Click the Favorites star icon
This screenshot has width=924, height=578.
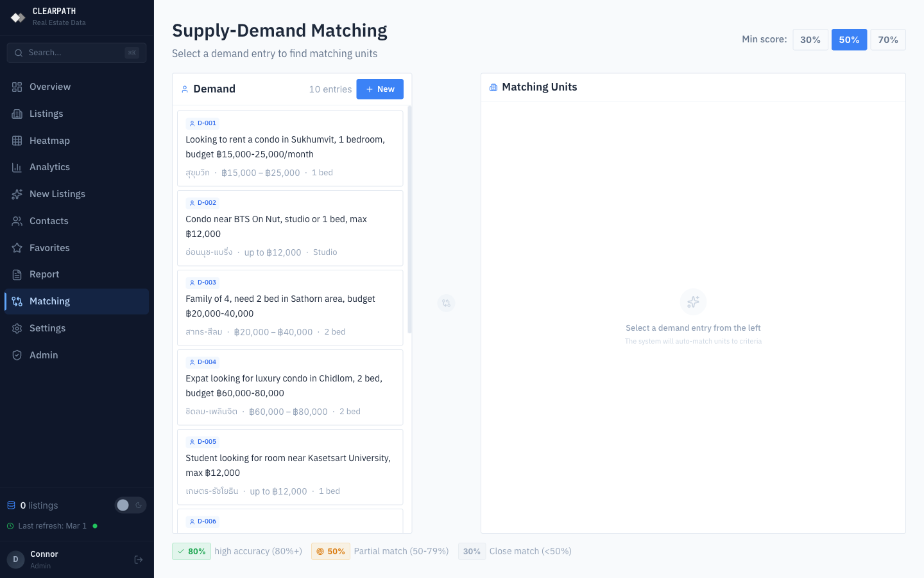[x=17, y=248]
